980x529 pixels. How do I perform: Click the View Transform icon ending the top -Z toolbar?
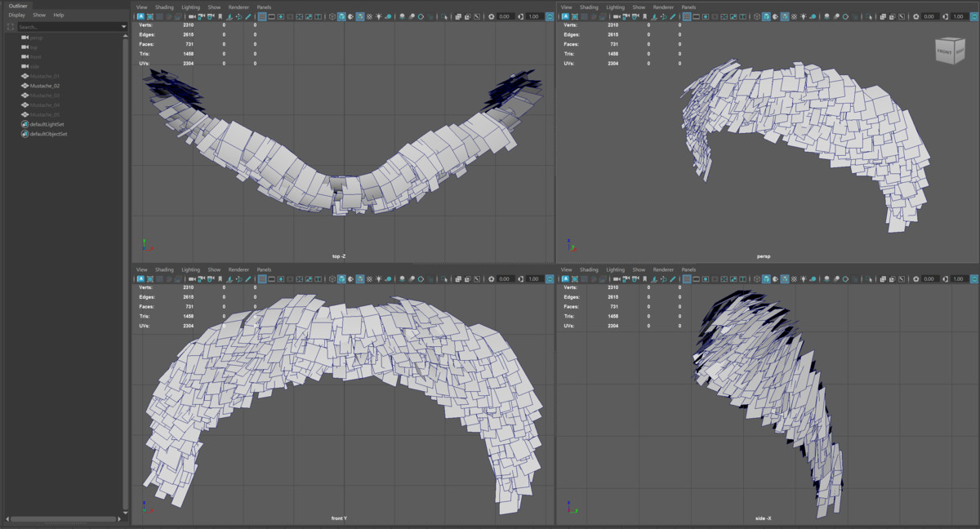click(x=548, y=16)
